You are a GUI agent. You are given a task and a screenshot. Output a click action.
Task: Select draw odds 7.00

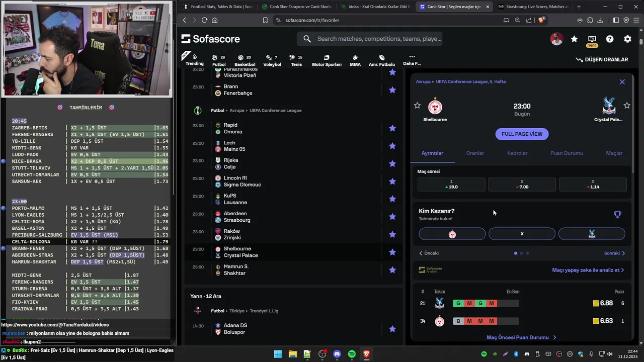(x=522, y=185)
